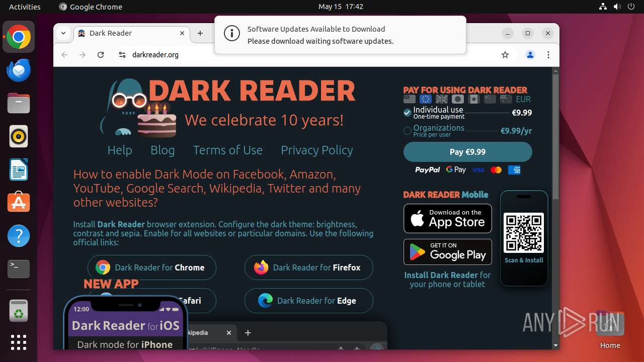Image resolution: width=644 pixels, height=362 pixels.
Task: Bookmark this tab with star icon
Action: 505,55
